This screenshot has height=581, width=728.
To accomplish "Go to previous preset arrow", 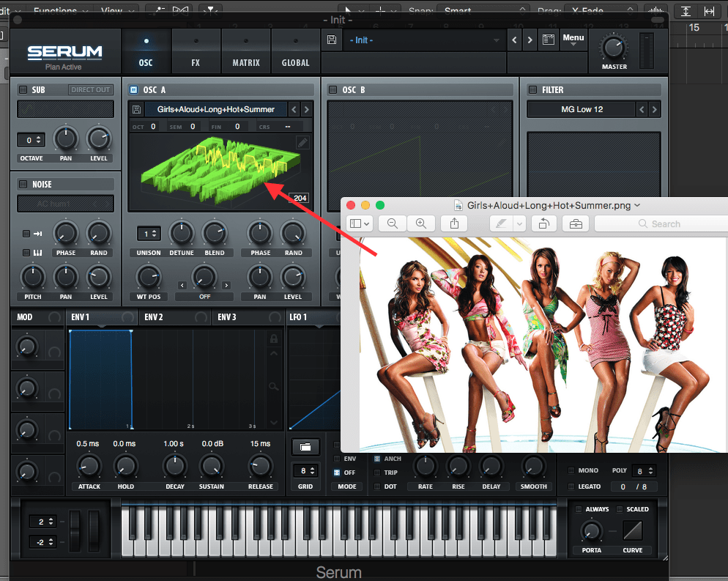I will coord(514,40).
